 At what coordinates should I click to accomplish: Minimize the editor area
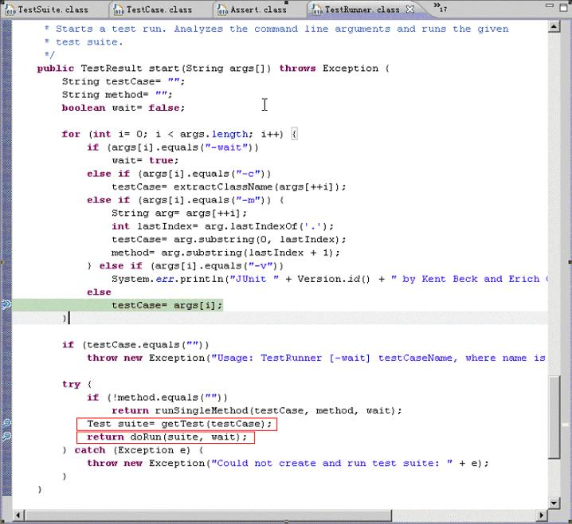click(549, 6)
